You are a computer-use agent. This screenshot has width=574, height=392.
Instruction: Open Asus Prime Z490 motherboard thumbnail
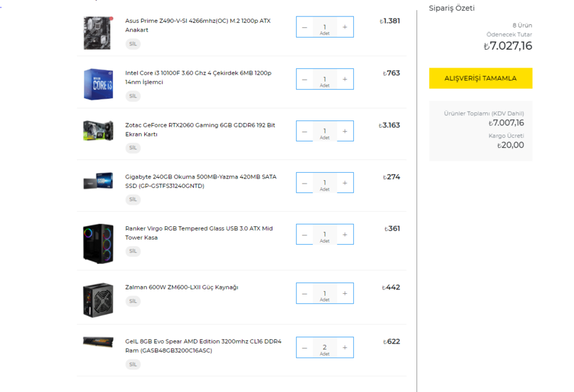pos(98,33)
